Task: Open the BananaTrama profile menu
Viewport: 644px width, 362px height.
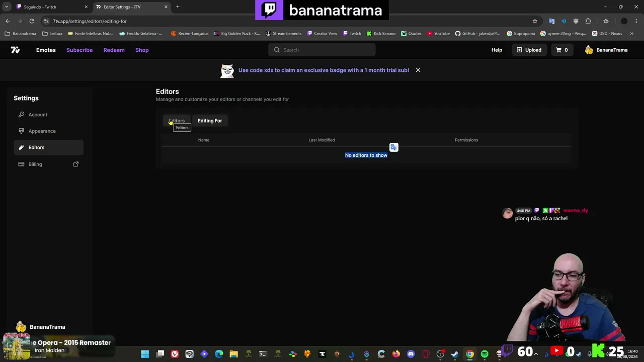Action: click(606, 50)
